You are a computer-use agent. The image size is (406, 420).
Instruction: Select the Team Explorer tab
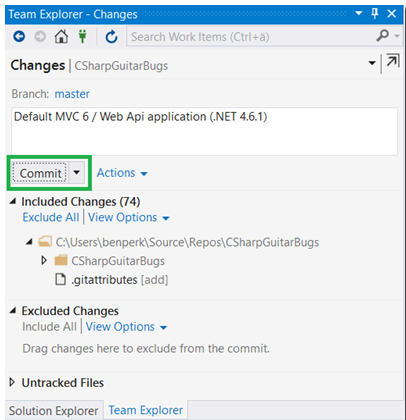click(x=146, y=410)
